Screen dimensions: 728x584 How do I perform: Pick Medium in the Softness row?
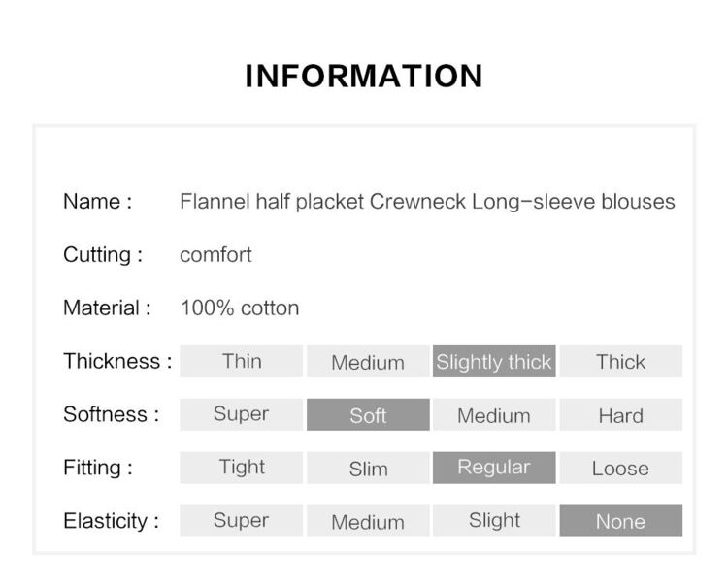tap(494, 414)
